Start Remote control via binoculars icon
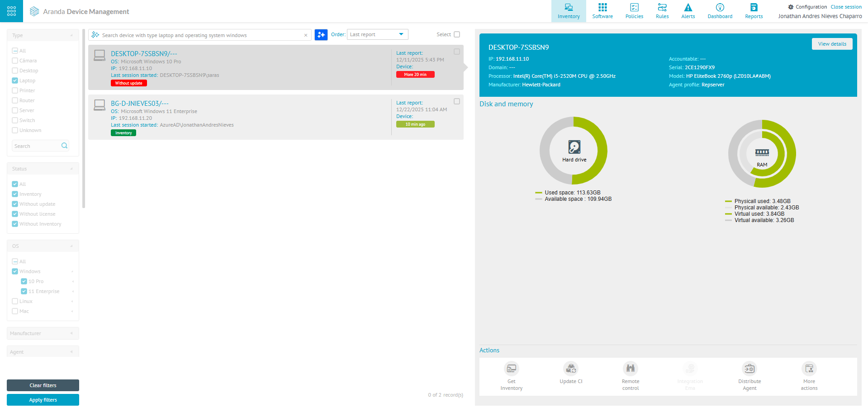Viewport: 868px width, 412px height. (x=630, y=369)
